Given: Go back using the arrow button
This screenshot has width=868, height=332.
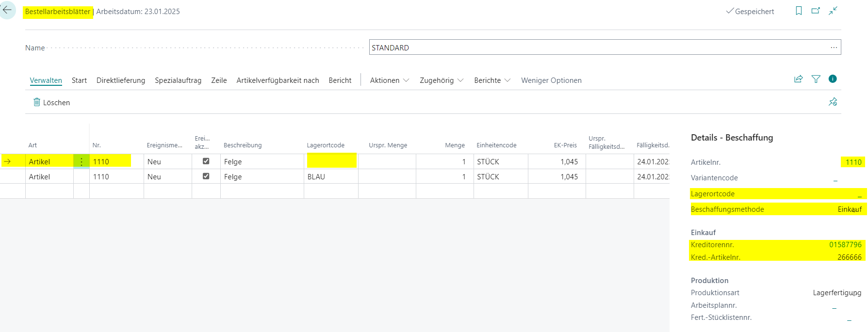Looking at the screenshot, I should click(x=7, y=10).
